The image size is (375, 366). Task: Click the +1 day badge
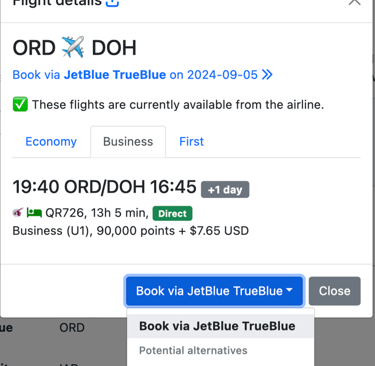click(225, 190)
